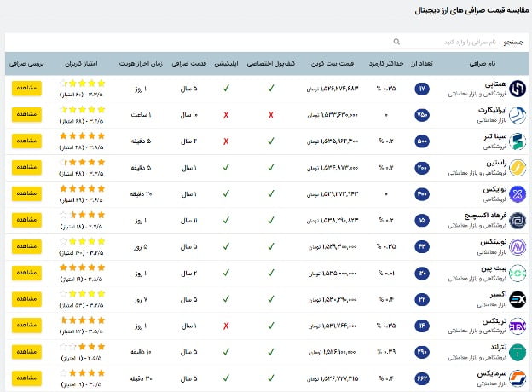Click the coin count badge for راستین
The width and height of the screenshot is (532, 392).
pos(422,168)
